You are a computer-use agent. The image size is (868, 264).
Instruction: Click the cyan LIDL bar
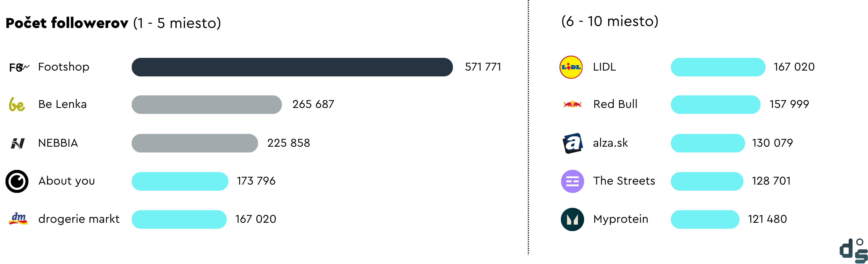point(718,67)
